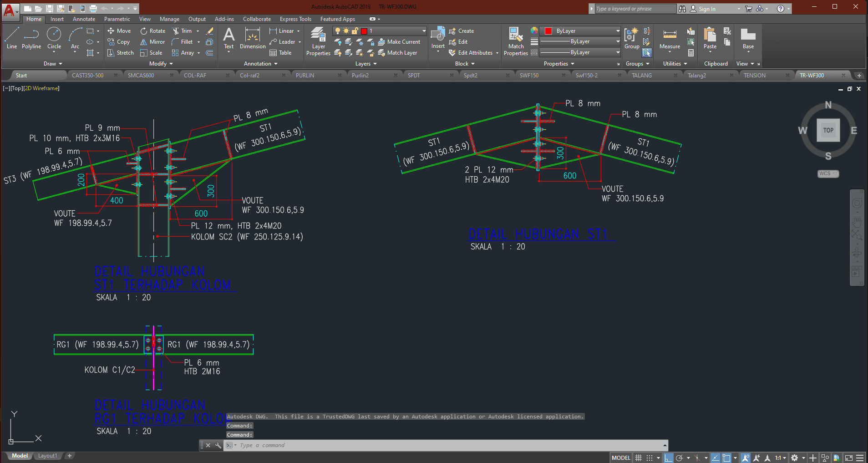Click the Insert block icon
The width and height of the screenshot is (868, 463).
(x=438, y=38)
